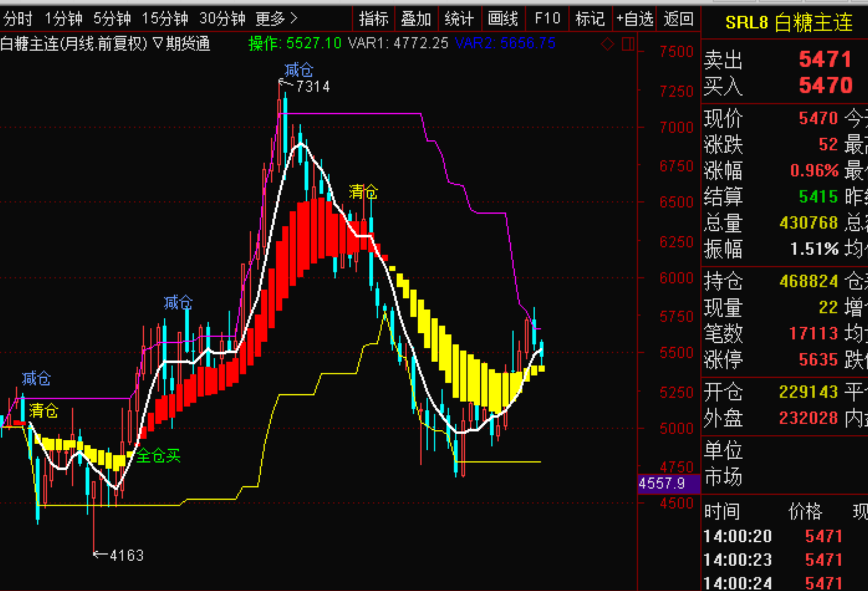Select the 30分钟 timeframe tab
Image resolution: width=868 pixels, height=591 pixels.
(x=222, y=19)
